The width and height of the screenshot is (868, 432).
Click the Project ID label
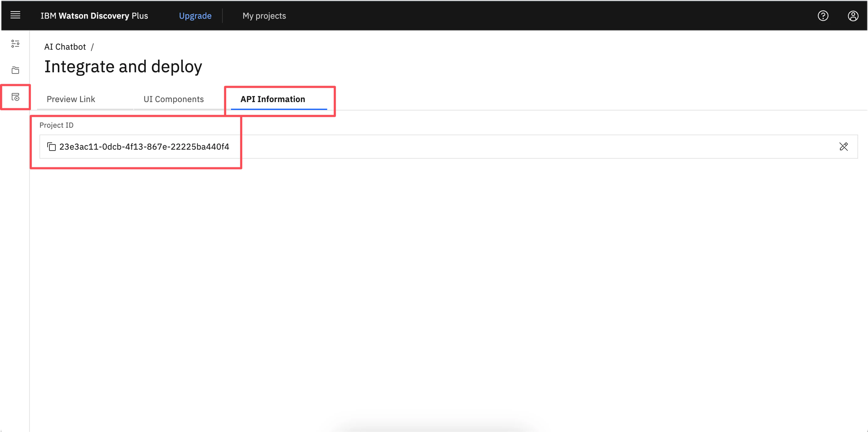[x=56, y=125]
